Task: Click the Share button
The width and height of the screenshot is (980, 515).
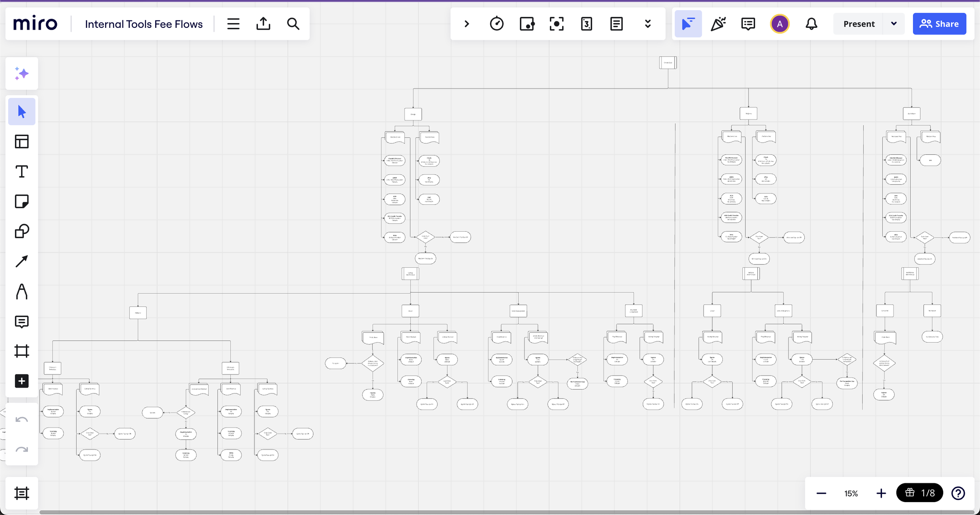Action: click(x=939, y=24)
